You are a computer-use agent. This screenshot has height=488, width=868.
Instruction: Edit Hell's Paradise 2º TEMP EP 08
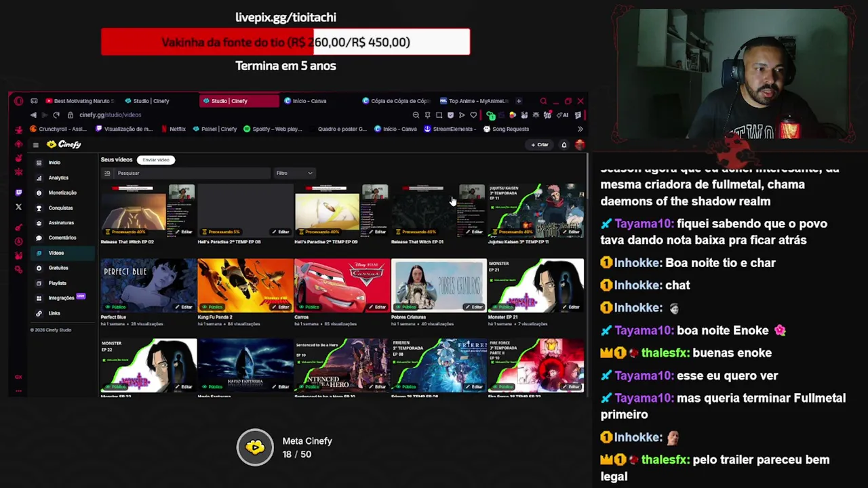pyautogui.click(x=281, y=232)
